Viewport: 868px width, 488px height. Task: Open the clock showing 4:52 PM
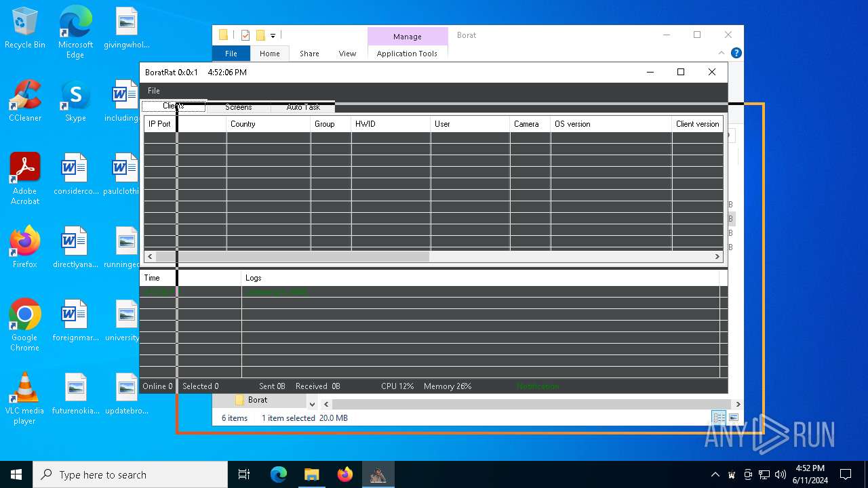pyautogui.click(x=810, y=474)
